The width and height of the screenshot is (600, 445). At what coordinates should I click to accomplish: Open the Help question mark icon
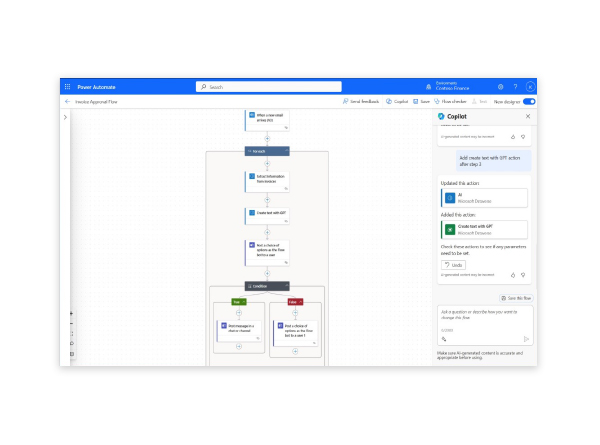pyautogui.click(x=515, y=87)
